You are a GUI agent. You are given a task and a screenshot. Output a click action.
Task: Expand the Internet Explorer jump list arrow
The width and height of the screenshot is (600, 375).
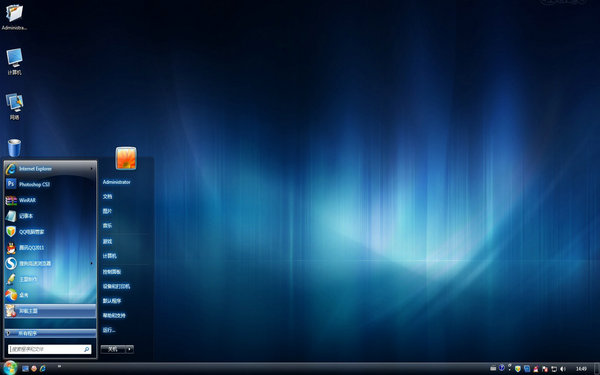91,169
